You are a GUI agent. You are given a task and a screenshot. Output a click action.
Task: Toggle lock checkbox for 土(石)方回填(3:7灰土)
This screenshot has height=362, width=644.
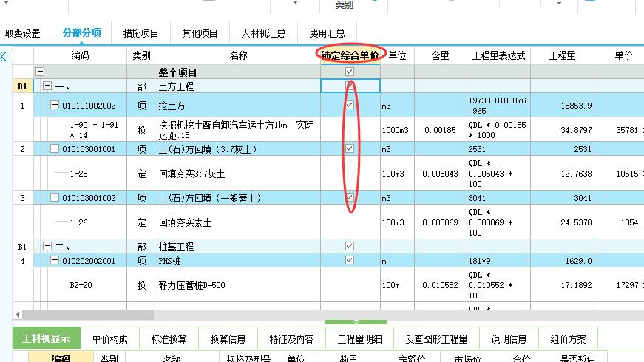350,148
